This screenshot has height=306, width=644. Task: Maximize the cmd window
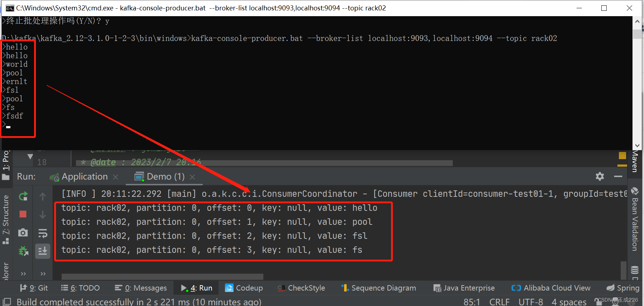tap(604, 8)
